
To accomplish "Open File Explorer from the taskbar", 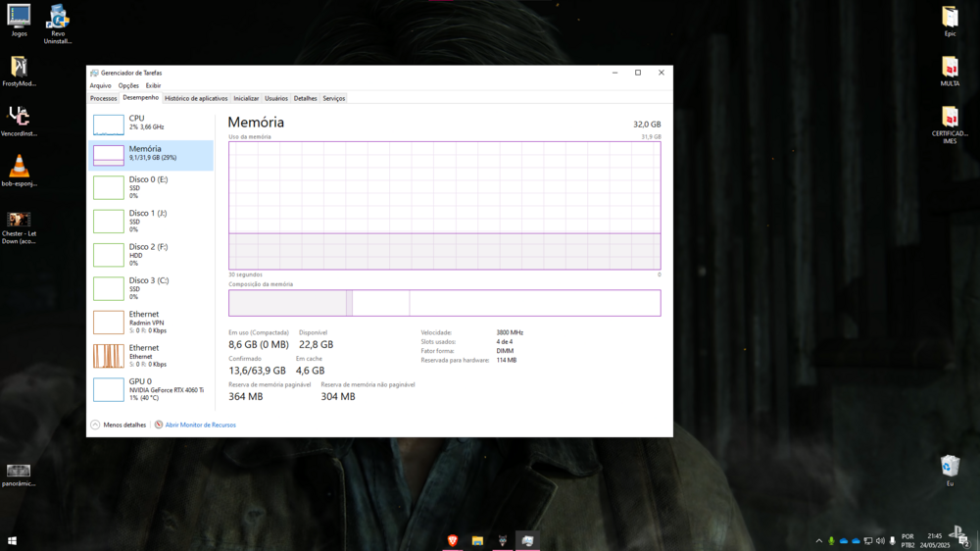I will [x=477, y=541].
